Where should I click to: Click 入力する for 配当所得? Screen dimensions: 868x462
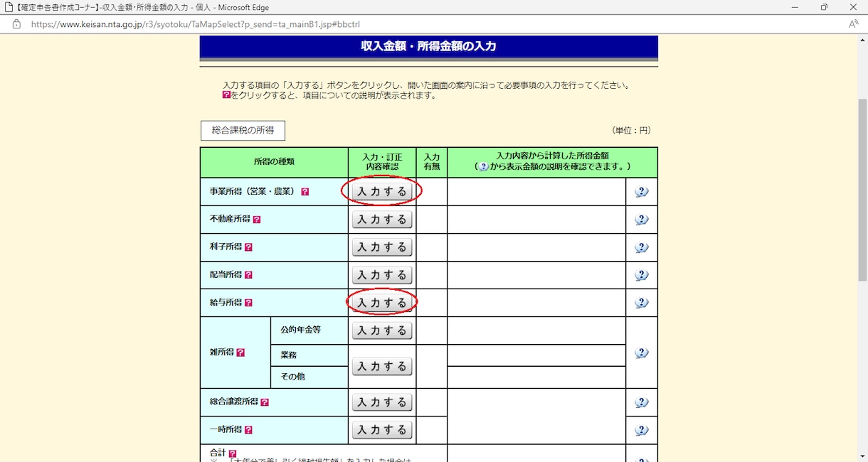(x=382, y=275)
